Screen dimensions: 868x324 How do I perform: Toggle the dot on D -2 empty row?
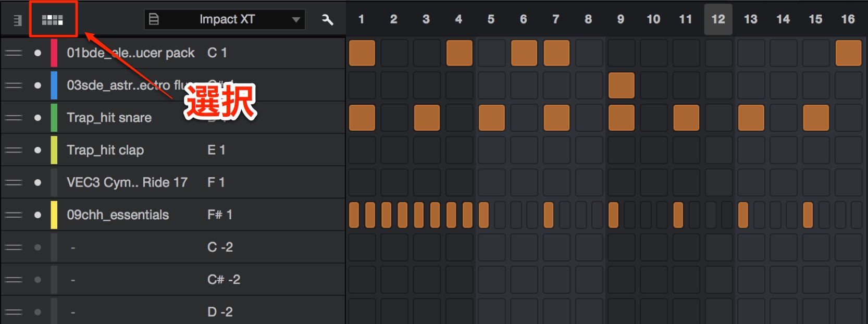(38, 312)
